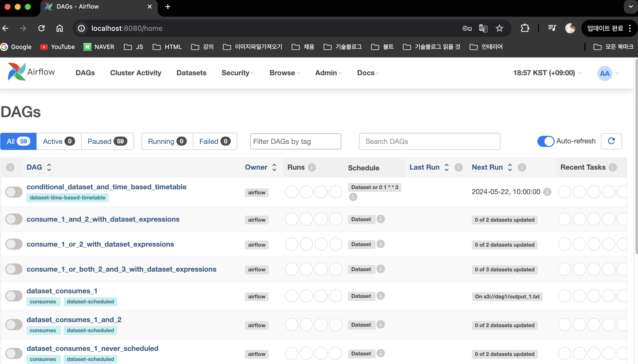This screenshot has width=638, height=364.
Task: Expand the Security dropdown menu
Action: [x=237, y=73]
